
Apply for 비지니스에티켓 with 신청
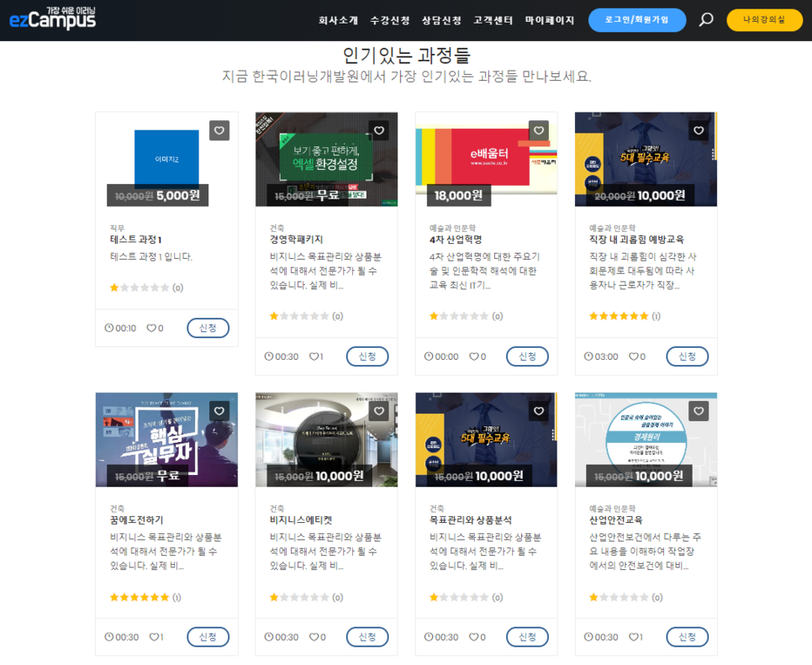click(367, 637)
